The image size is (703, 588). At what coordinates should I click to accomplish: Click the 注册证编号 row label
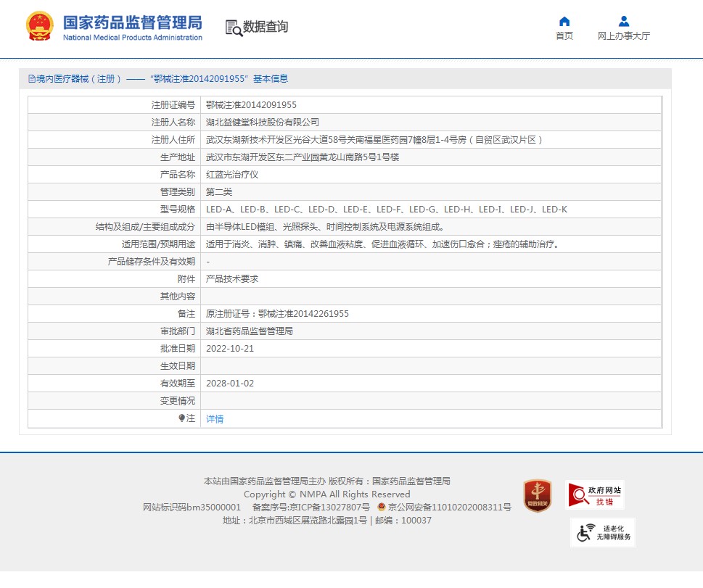(173, 105)
